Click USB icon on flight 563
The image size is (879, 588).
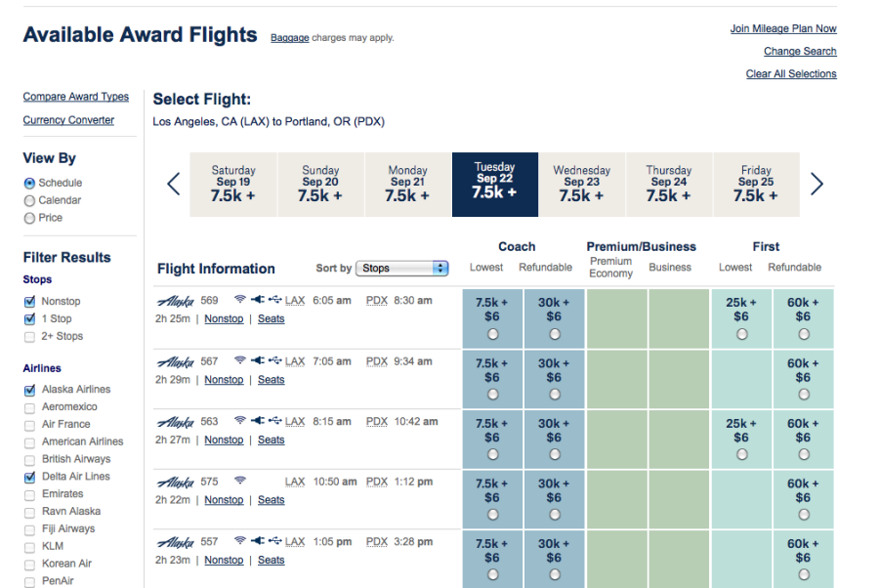tap(275, 422)
